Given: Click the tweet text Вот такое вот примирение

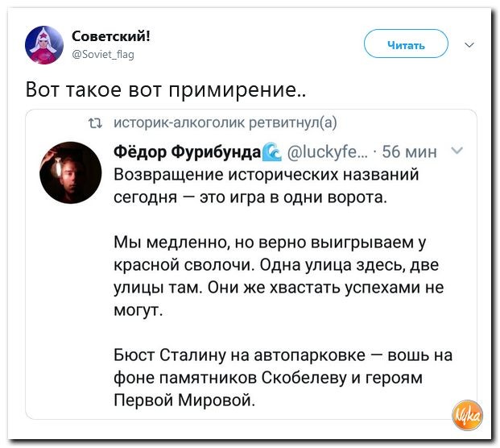Looking at the screenshot, I should tap(165, 89).
